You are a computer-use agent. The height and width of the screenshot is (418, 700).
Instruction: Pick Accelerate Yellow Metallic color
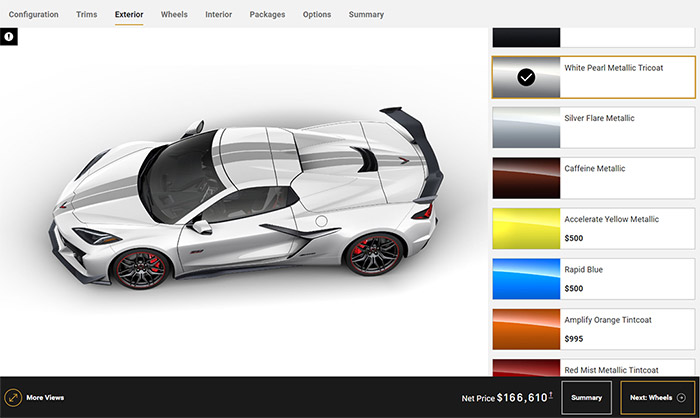coord(592,228)
